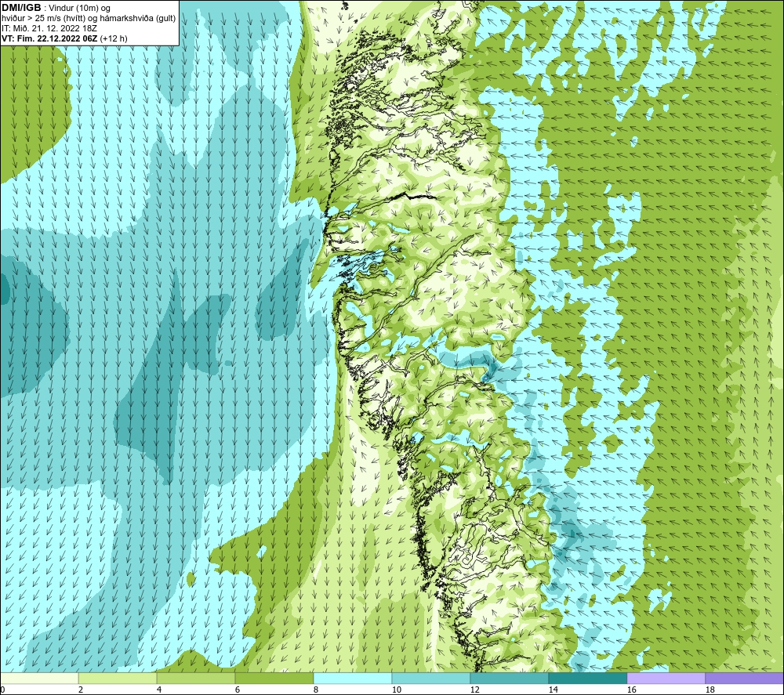Click the 14-16 m/s dark teal legend swatch

[587, 678]
